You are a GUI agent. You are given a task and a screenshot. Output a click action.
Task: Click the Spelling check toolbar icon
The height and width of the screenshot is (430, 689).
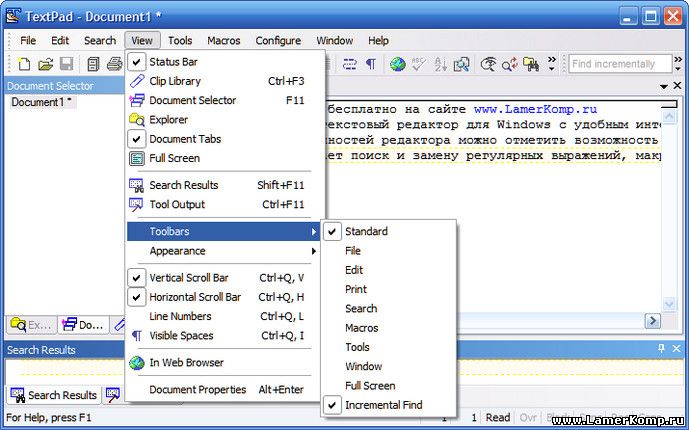pyautogui.click(x=419, y=64)
